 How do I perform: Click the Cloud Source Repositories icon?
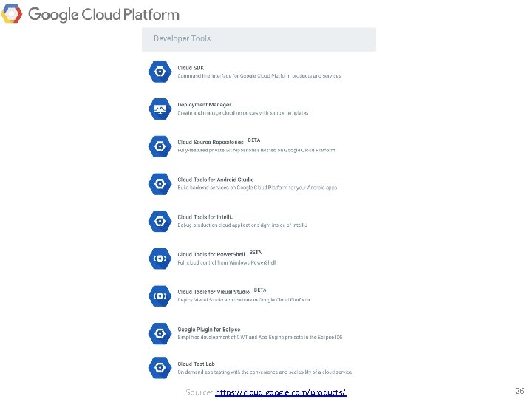point(160,146)
